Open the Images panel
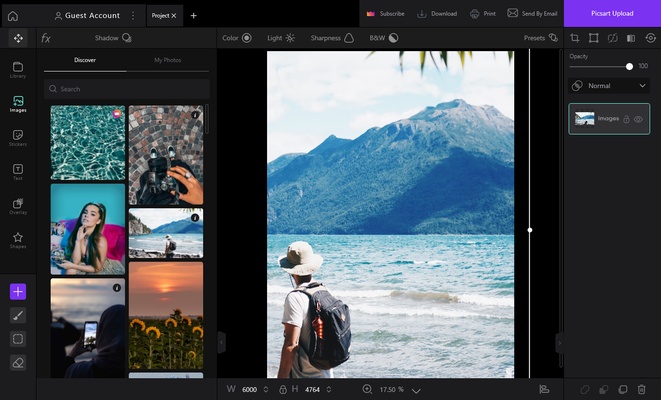The width and height of the screenshot is (661, 400). pos(18,104)
